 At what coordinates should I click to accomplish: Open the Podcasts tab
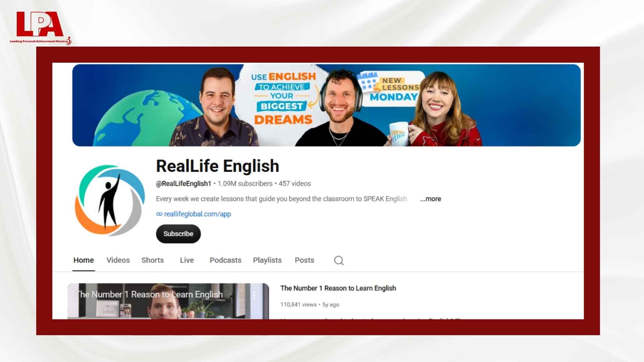[225, 260]
